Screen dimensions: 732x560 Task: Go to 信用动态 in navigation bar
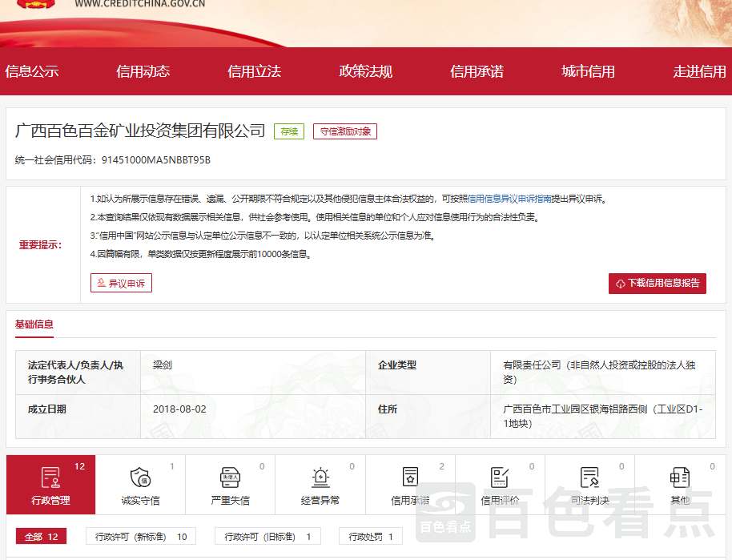click(143, 71)
